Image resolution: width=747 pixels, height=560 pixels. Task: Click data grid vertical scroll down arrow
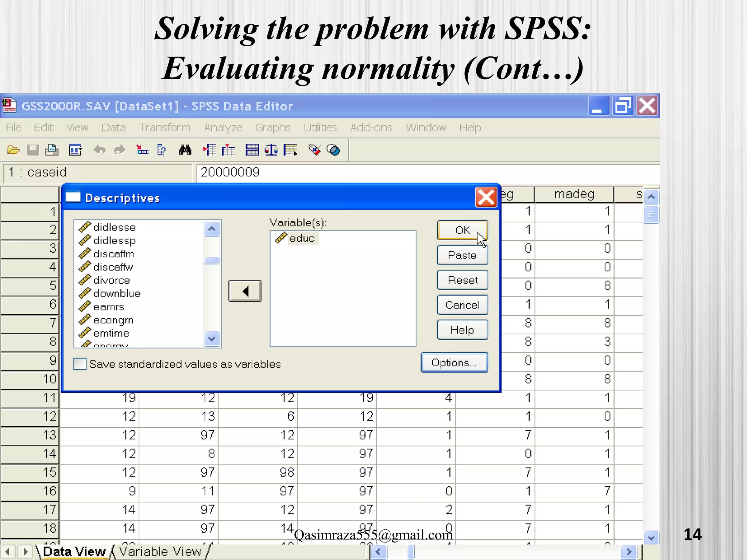651,537
